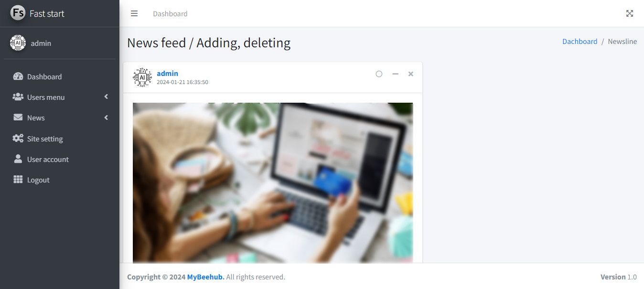
Task: Expand the Users menu chevron
Action: click(x=106, y=97)
